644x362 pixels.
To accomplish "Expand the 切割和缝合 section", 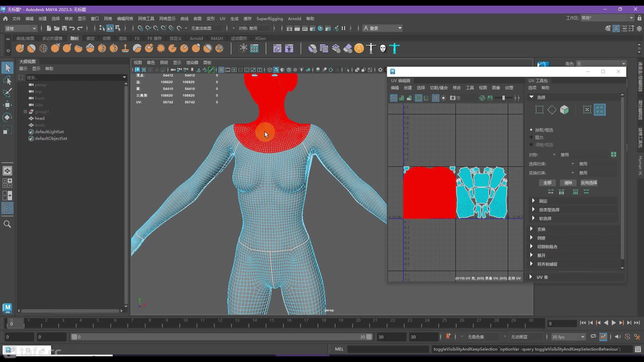I will 531,246.
